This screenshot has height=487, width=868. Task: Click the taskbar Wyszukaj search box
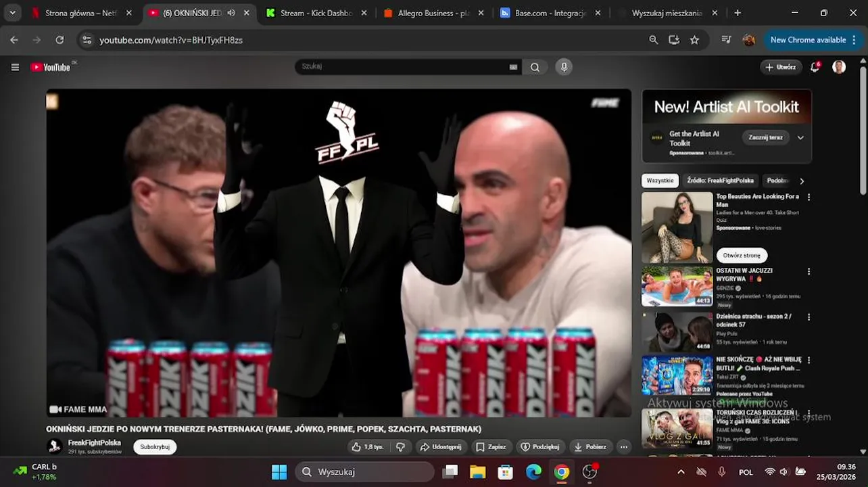(364, 471)
